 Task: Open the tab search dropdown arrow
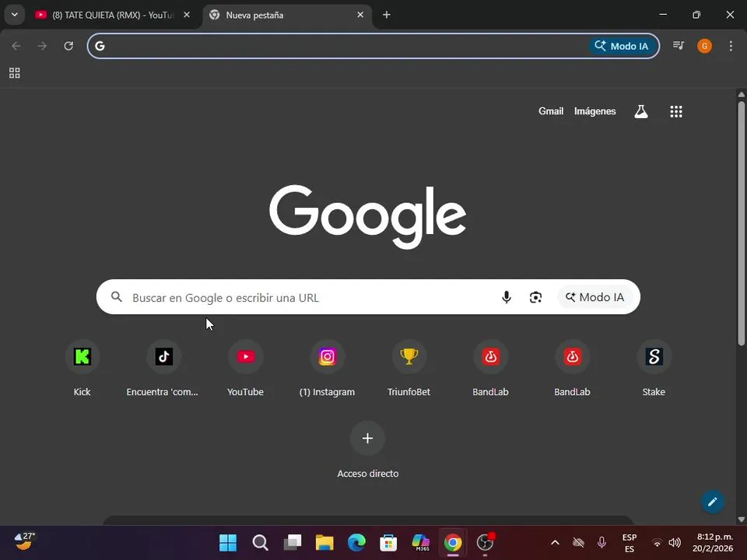(x=14, y=15)
